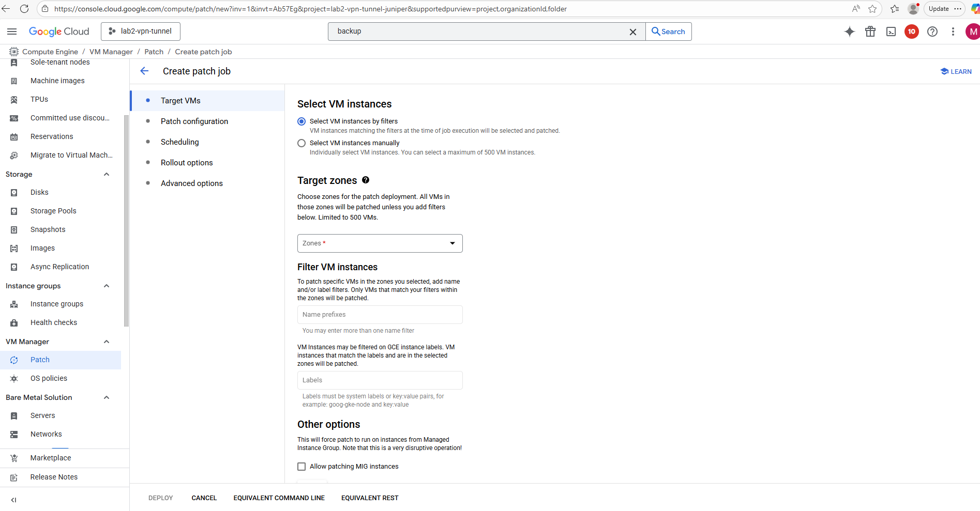Open the lab2-vpn-tunnel project picker
Screen dimensions: 980x511
click(x=141, y=32)
